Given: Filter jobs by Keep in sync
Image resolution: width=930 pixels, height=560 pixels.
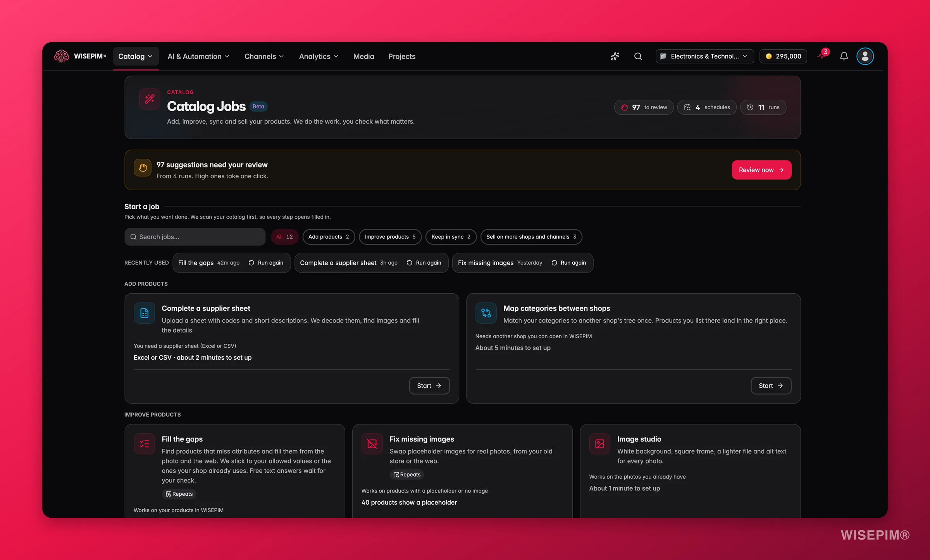Looking at the screenshot, I should tap(451, 237).
